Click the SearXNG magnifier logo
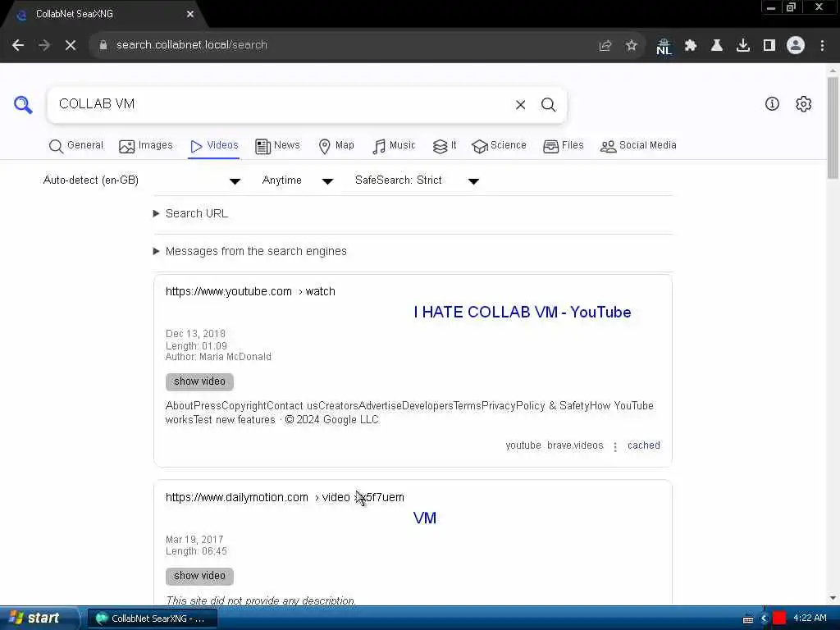Viewport: 840px width, 630px height. point(23,104)
